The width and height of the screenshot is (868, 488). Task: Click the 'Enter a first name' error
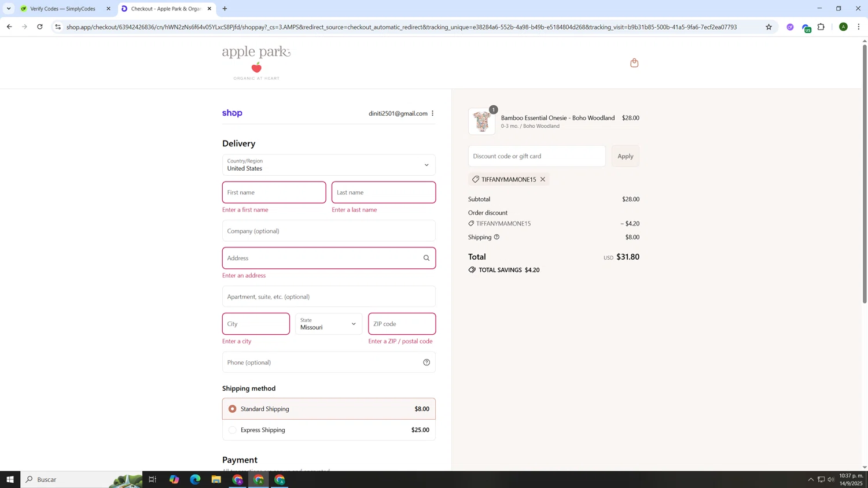(245, 210)
